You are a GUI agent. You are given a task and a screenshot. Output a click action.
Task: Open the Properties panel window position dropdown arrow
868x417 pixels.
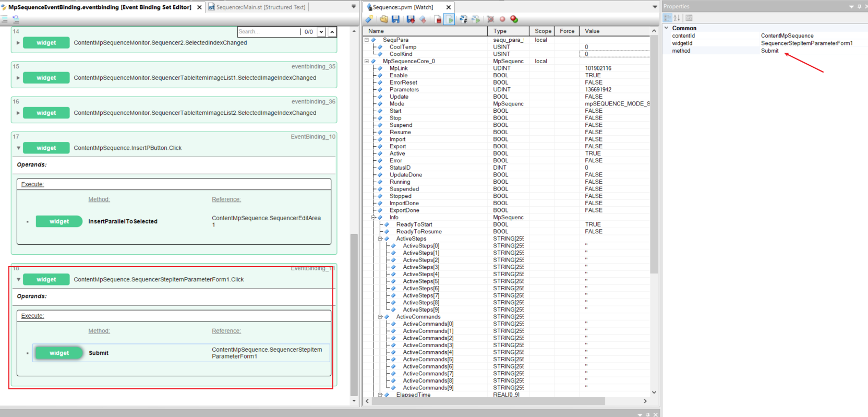pos(851,7)
